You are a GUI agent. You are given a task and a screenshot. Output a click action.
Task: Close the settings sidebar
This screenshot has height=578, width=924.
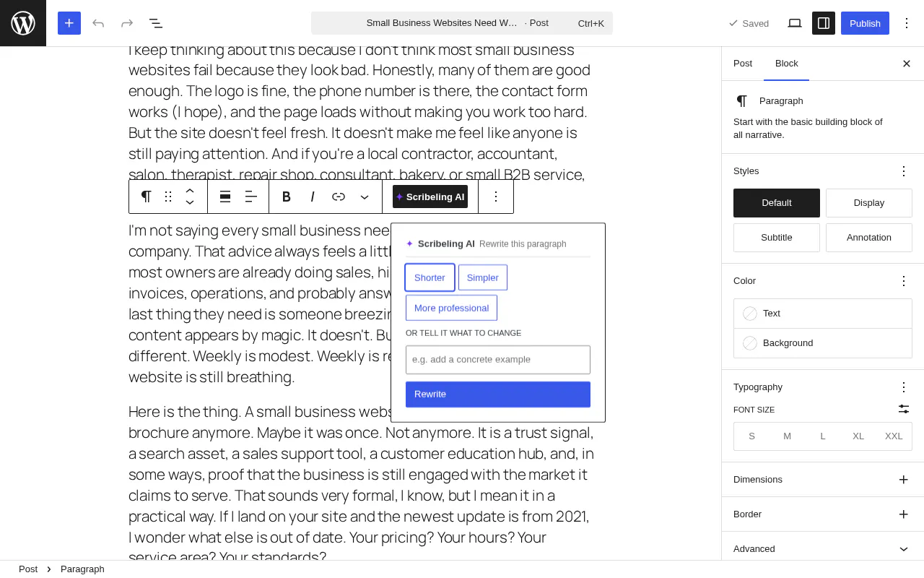click(x=907, y=64)
